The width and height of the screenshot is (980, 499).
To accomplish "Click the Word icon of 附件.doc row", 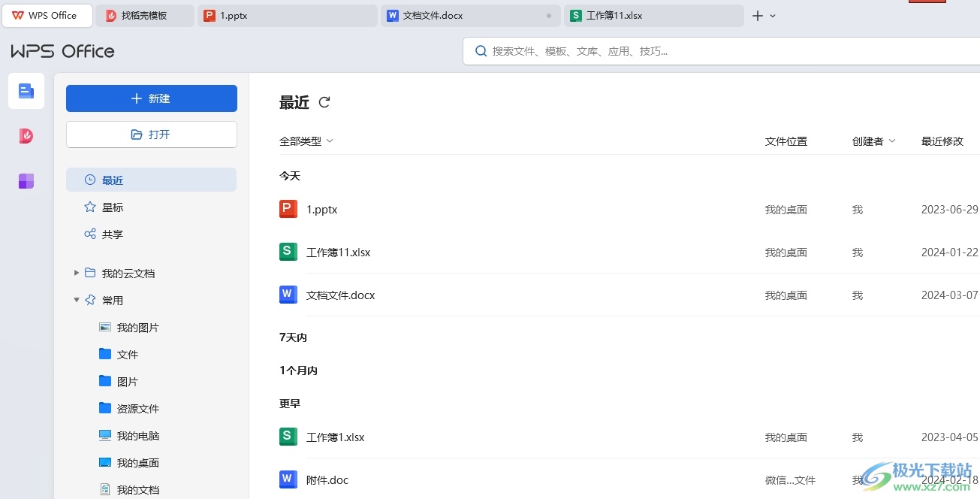I will click(288, 479).
